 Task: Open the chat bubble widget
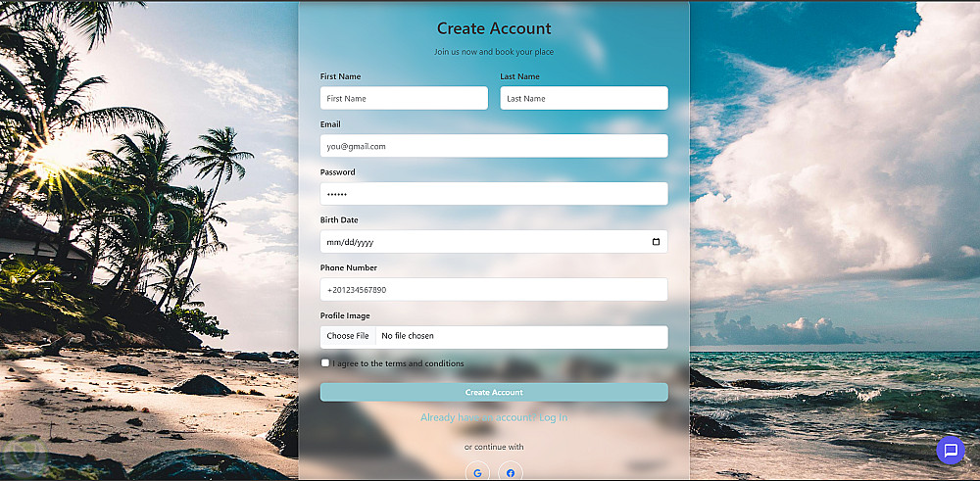pyautogui.click(x=951, y=451)
